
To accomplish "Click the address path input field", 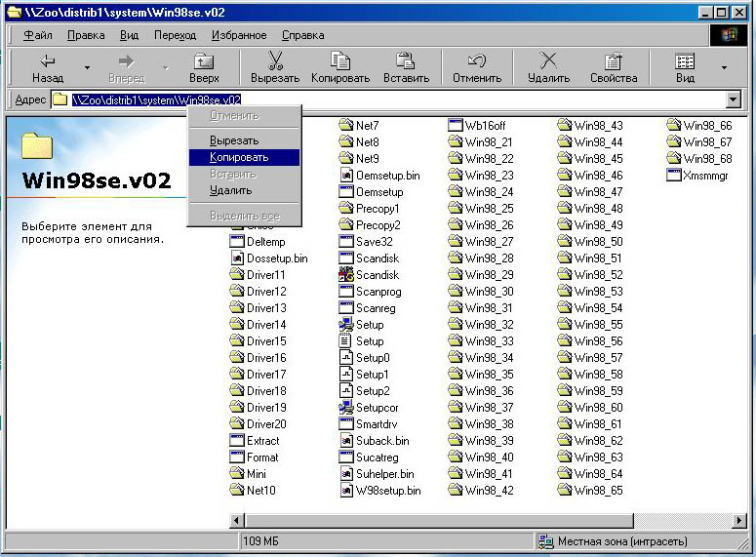I will pos(387,99).
